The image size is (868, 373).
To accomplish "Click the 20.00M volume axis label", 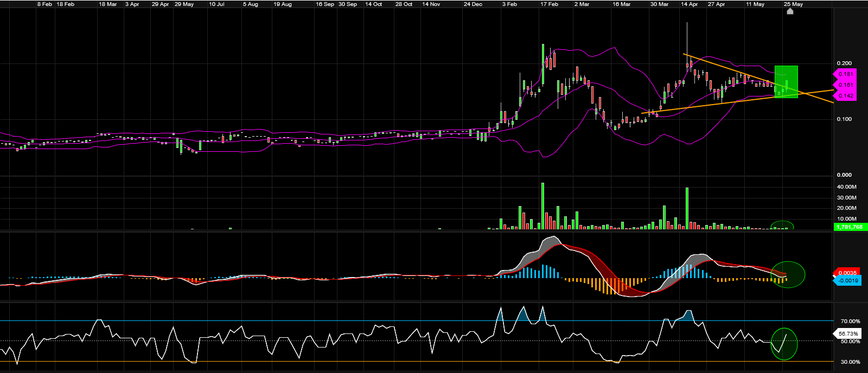I will tap(847, 208).
